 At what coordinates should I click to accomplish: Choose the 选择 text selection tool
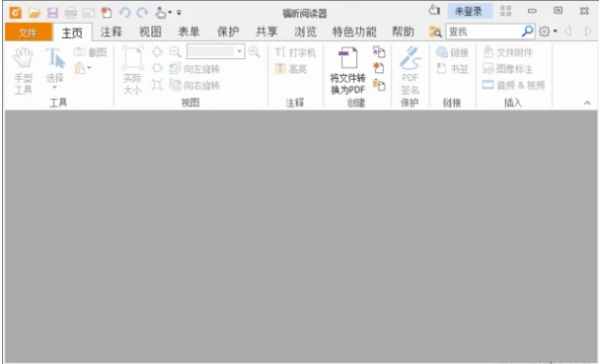(55, 68)
